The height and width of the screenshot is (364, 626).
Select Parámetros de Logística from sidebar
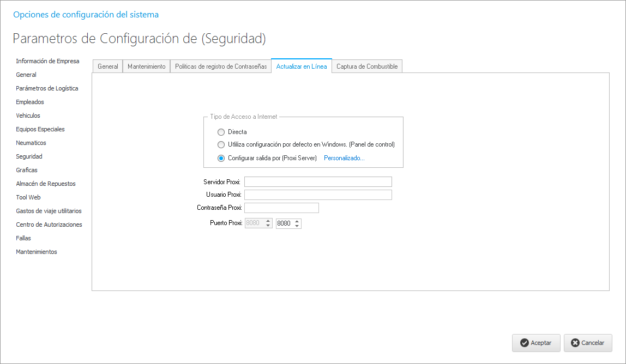[x=47, y=88]
